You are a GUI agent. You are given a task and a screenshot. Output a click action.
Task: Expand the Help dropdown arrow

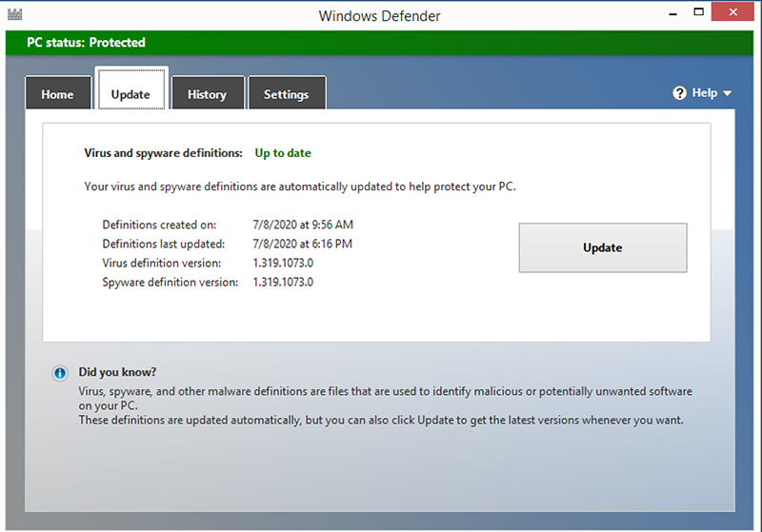point(728,93)
